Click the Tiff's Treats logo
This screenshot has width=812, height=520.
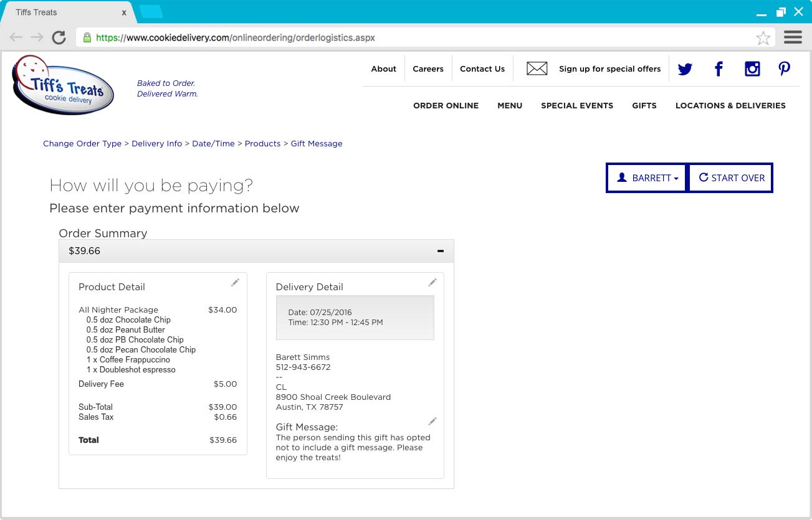(x=63, y=85)
